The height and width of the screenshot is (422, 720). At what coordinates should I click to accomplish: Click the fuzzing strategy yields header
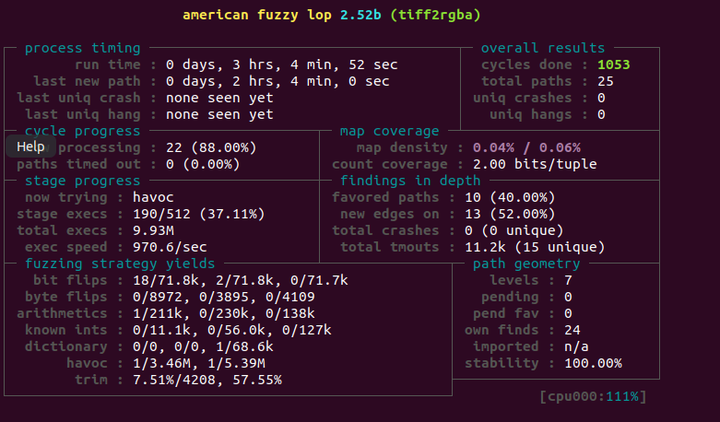click(115, 263)
